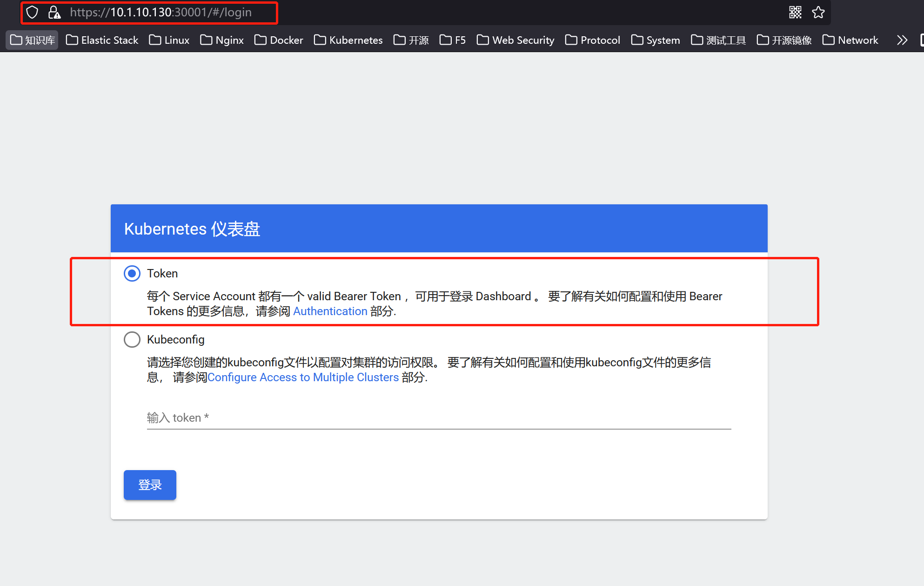Select the Kubeconfig radio button

(x=132, y=339)
